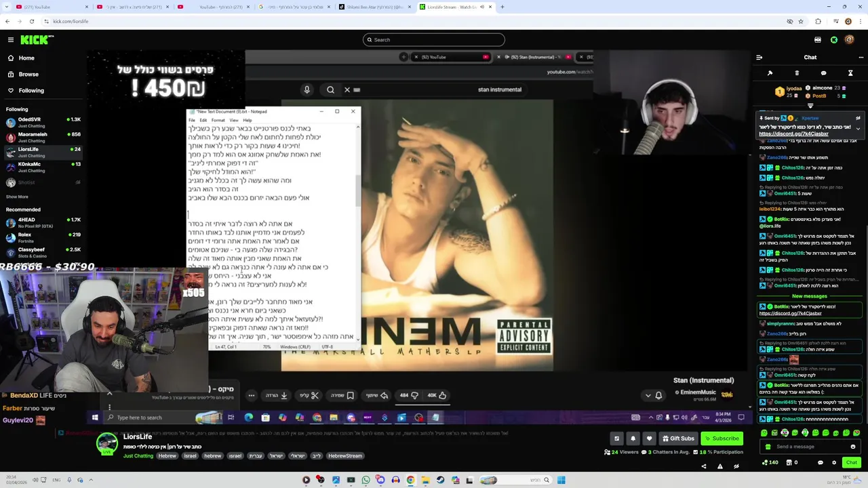Share the stream via share icon
The width and height of the screenshot is (868, 488).
[703, 466]
